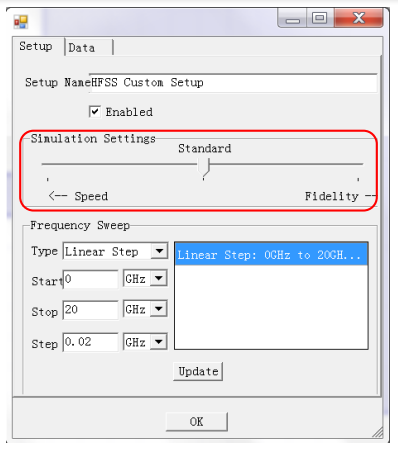Expand the Stop frequency unit dropdown
This screenshot has height=449, width=398.
click(159, 309)
